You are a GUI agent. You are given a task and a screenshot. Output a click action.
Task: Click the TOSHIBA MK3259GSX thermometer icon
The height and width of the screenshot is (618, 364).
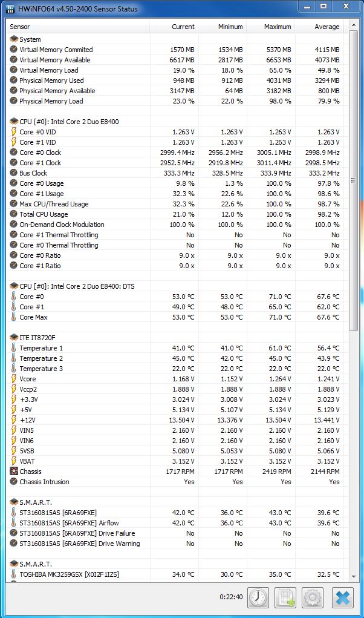point(14,574)
